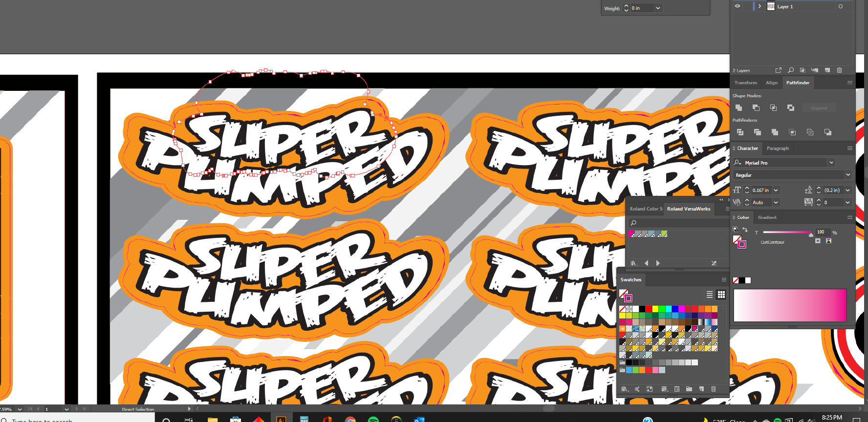Viewport: 868px width, 422px height.
Task: Open the Regular font style dropdown
Action: pyautogui.click(x=848, y=175)
